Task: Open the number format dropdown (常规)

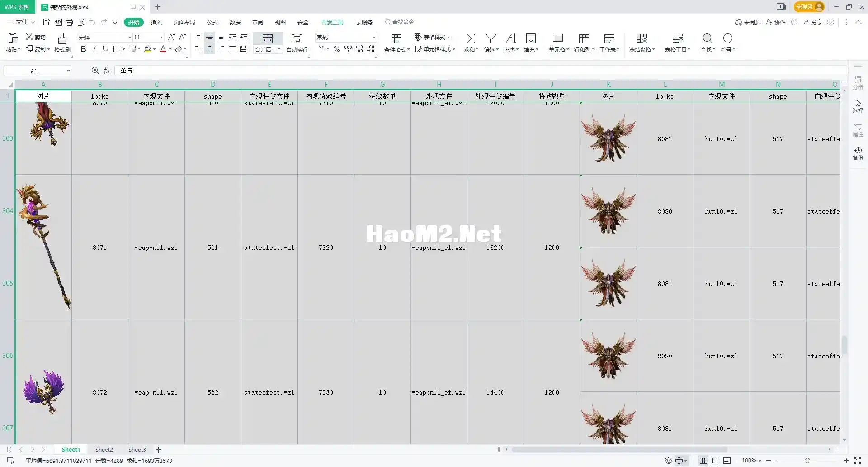Action: click(374, 37)
